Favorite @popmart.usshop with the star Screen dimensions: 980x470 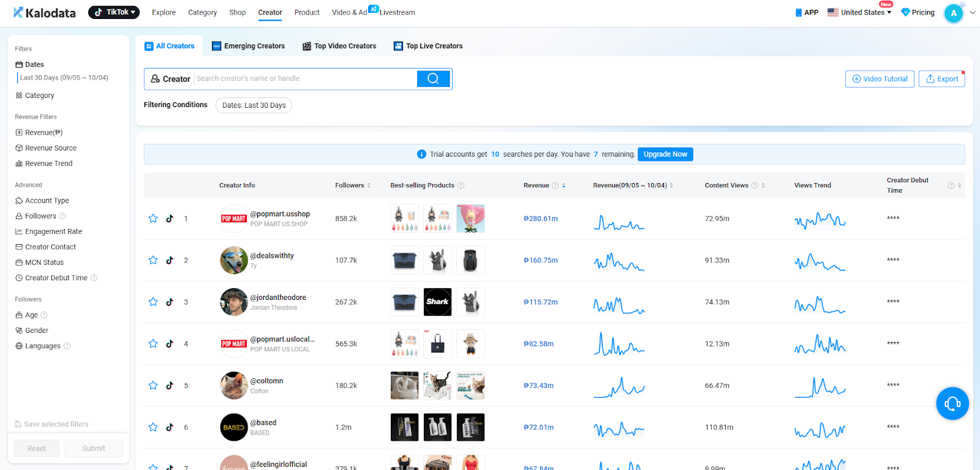click(153, 218)
